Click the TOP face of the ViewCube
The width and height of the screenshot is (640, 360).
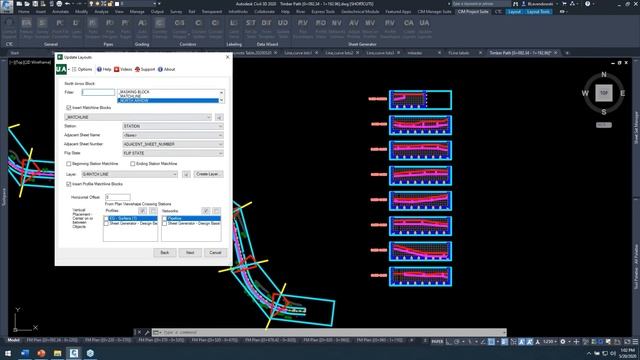coord(604,93)
